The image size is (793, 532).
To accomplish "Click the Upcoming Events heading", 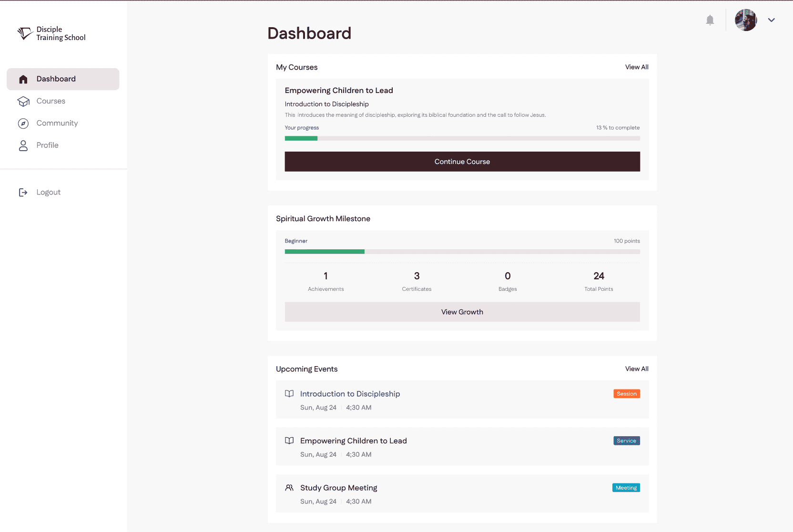I will (x=307, y=369).
